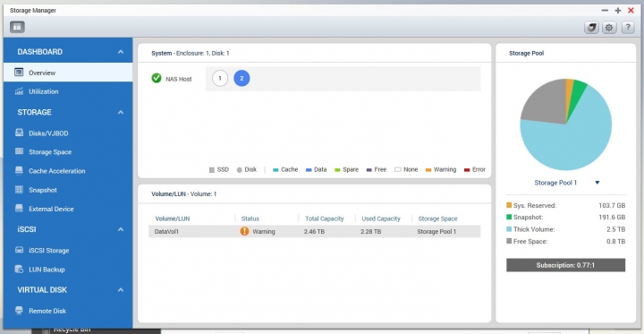Open iSCSI Storage page
Image resolution: width=644 pixels, height=334 pixels.
tap(68, 251)
